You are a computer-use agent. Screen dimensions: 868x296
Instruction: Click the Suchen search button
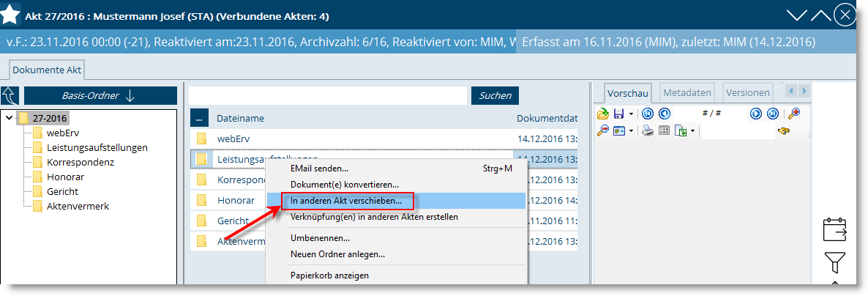(x=495, y=95)
